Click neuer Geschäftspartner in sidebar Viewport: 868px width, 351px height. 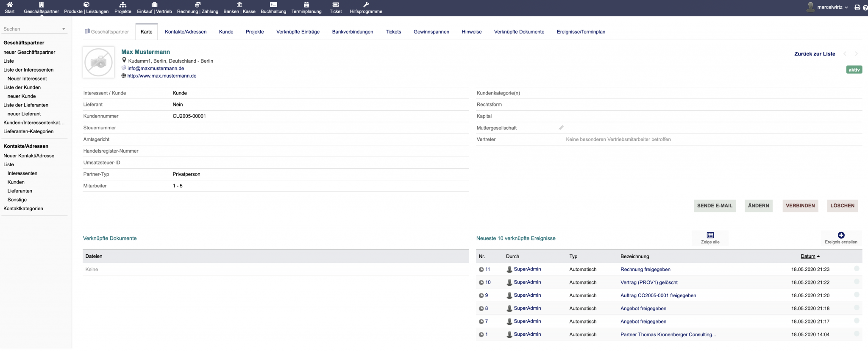29,52
